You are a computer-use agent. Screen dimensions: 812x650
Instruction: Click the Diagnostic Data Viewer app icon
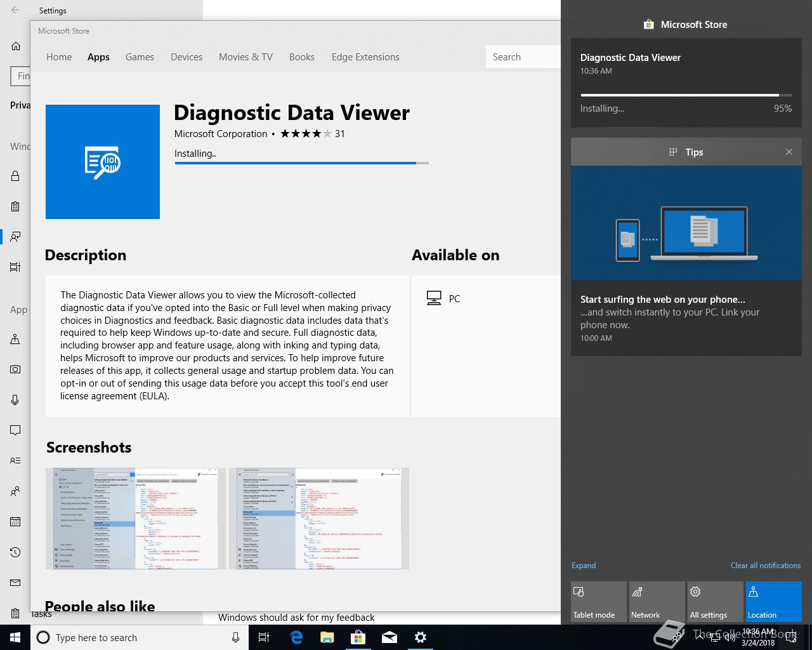tap(102, 162)
